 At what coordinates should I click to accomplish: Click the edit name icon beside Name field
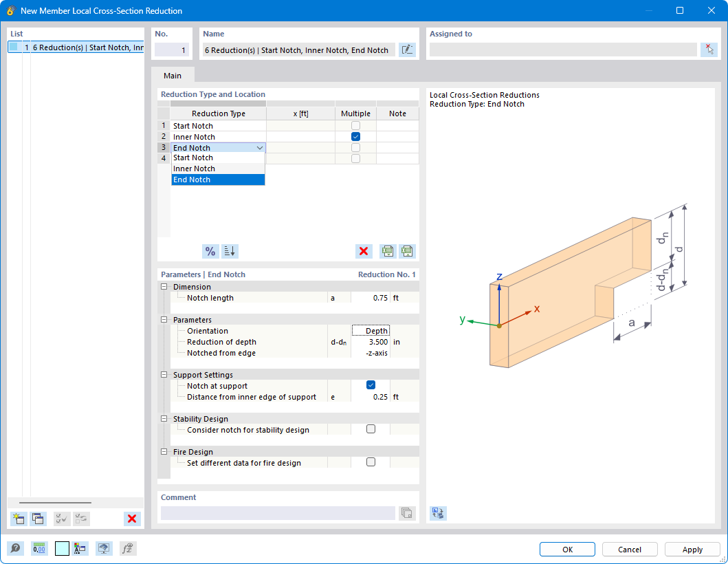(x=407, y=50)
